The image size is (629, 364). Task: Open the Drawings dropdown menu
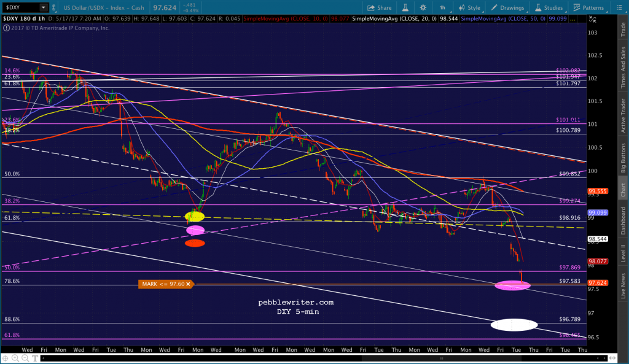(507, 8)
